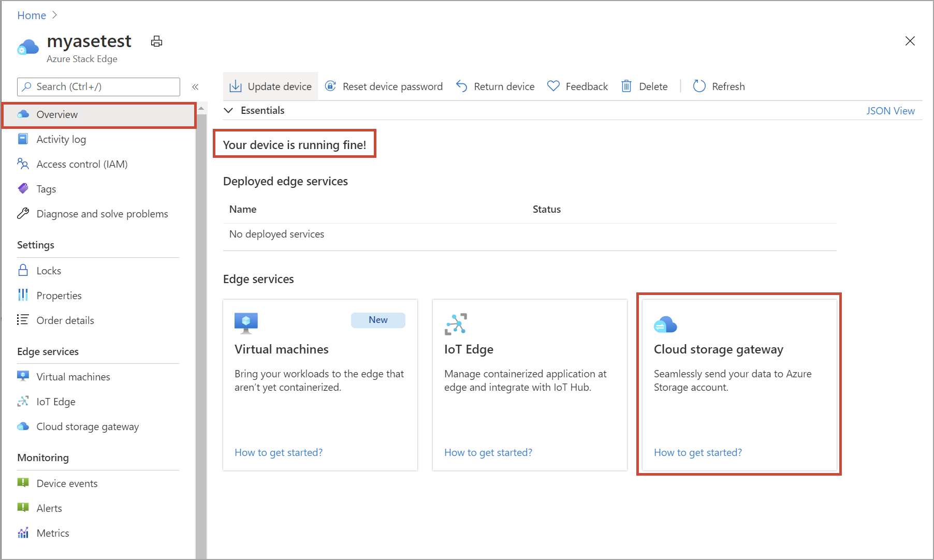Viewport: 934px width, 560px height.
Task: Open the Overview menu item
Action: [x=99, y=114]
